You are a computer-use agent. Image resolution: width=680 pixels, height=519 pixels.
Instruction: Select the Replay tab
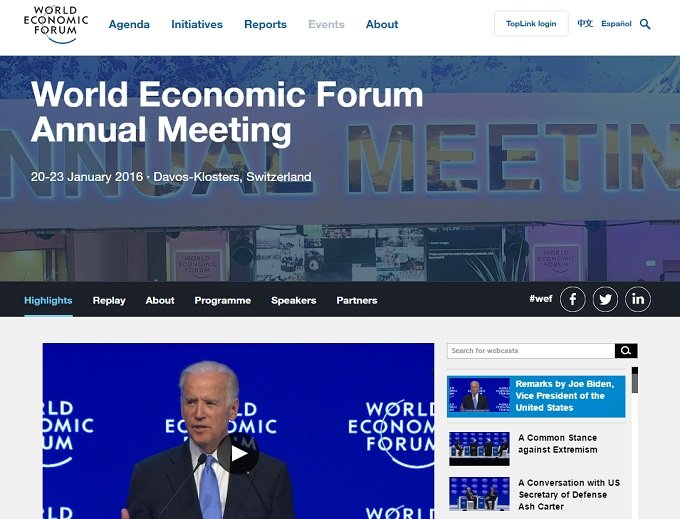click(109, 300)
